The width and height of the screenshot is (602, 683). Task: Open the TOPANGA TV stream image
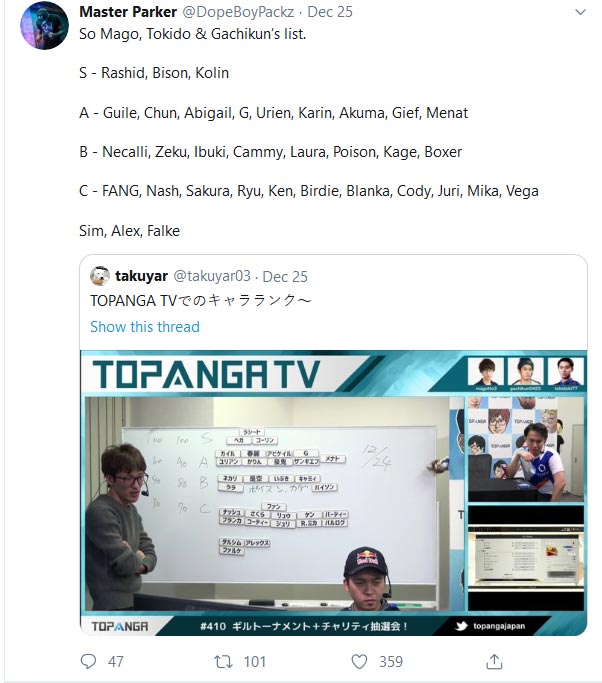[333, 493]
